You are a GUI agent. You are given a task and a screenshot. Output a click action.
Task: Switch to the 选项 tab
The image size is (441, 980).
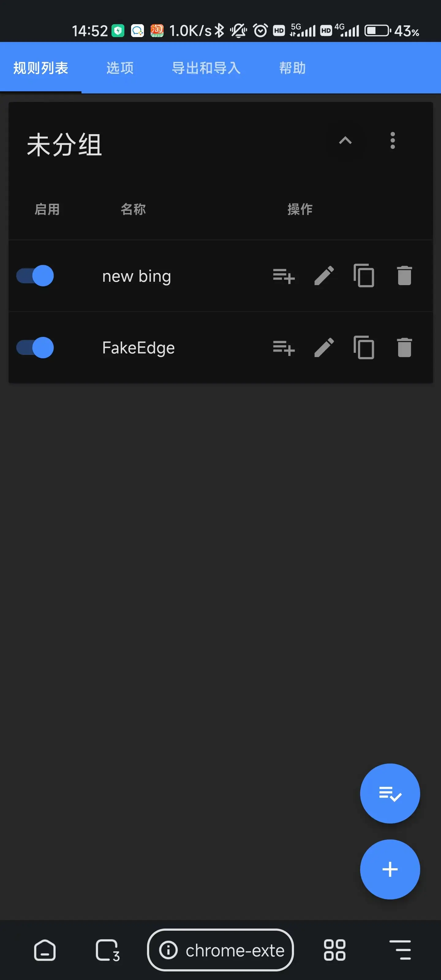click(120, 68)
